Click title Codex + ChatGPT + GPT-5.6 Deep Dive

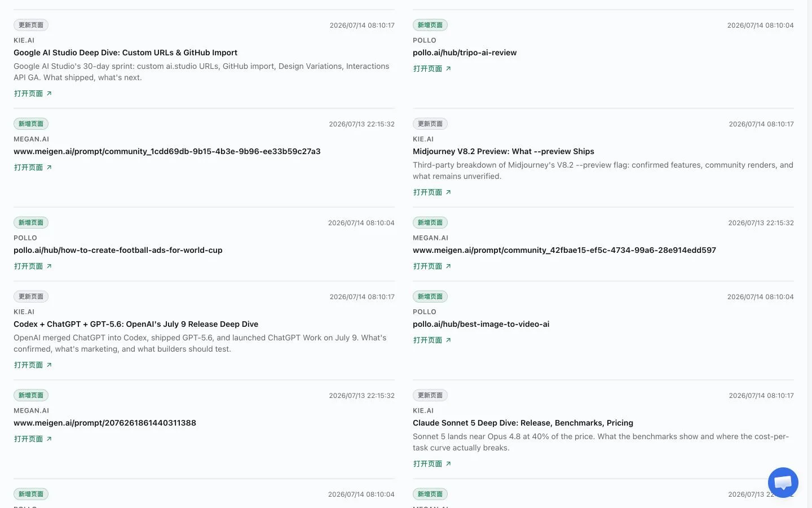(x=136, y=324)
